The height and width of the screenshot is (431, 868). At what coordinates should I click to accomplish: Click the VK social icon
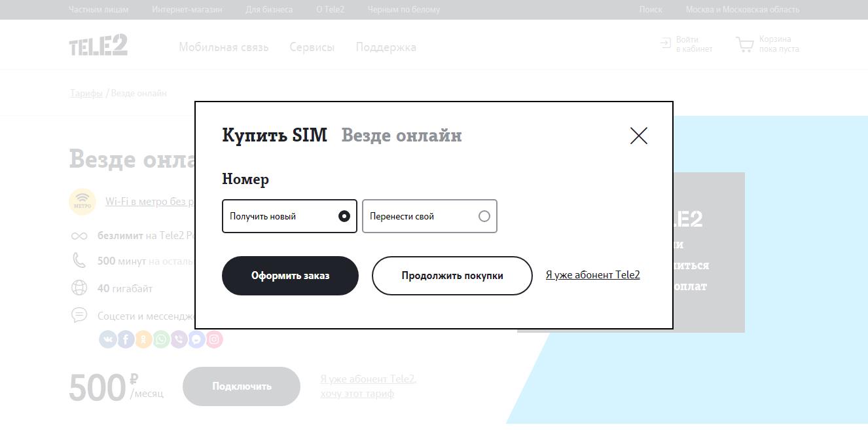[x=108, y=339]
